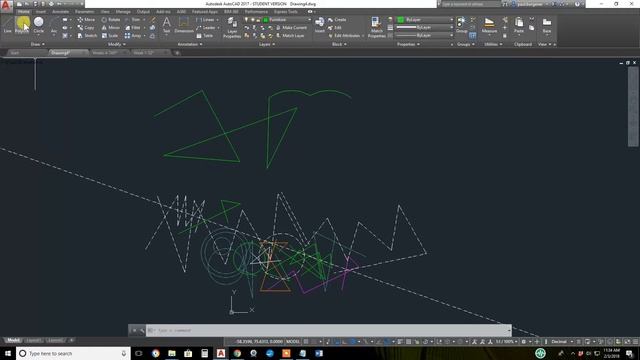Add a new drawing tab with plus

[x=177, y=53]
